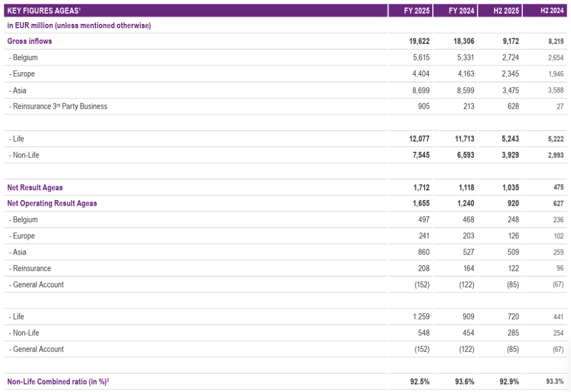Click Asia inflows value 8,699

click(421, 90)
